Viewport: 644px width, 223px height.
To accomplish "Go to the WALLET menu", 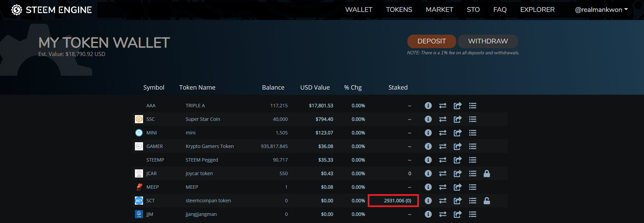I will 359,10.
